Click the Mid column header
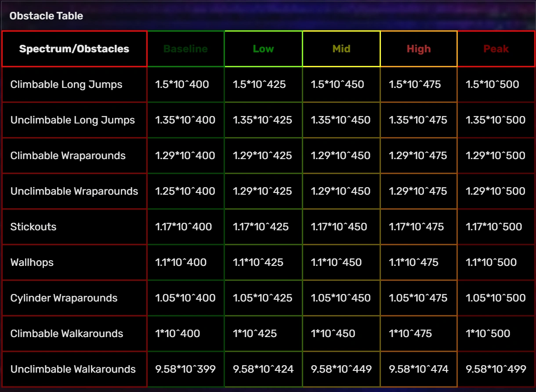 (x=341, y=49)
